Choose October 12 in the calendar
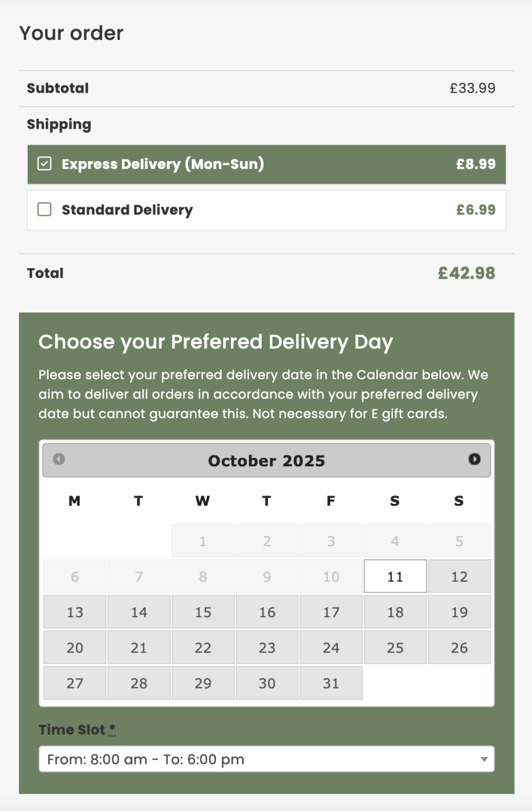532x811 pixels. click(x=459, y=576)
